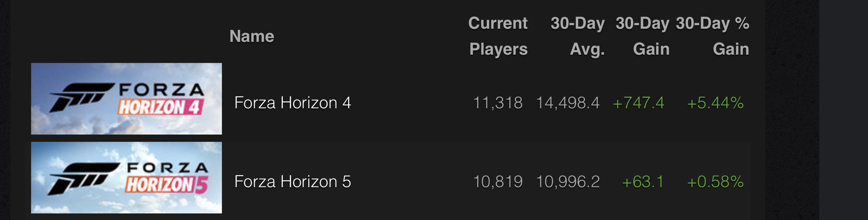
Task: Open the Forza Horizon 4 name link
Action: click(x=292, y=103)
